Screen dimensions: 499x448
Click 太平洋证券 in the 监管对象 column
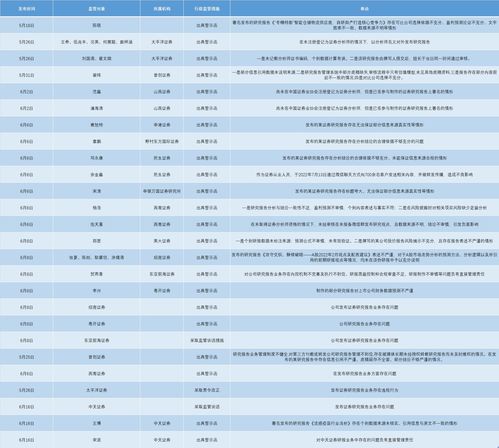coord(97,390)
